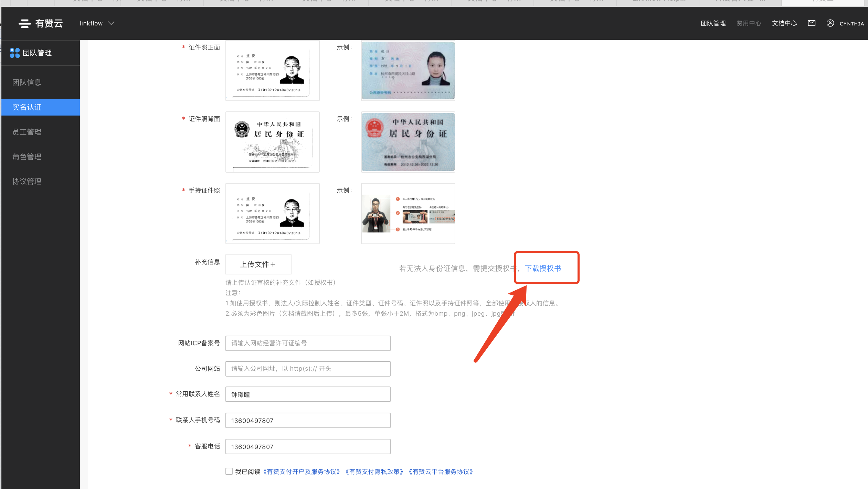This screenshot has width=868, height=489.
Task: Open the 有赞支付隐私政策 link
Action: tap(374, 472)
